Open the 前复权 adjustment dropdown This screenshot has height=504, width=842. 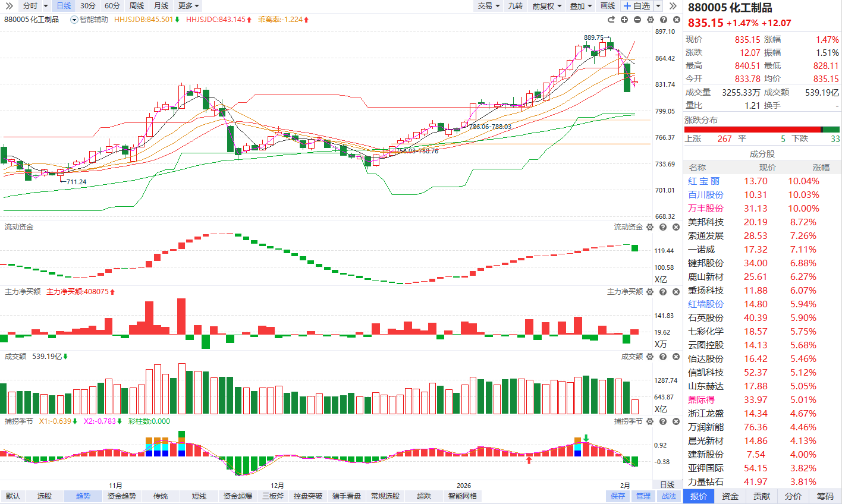tap(546, 6)
